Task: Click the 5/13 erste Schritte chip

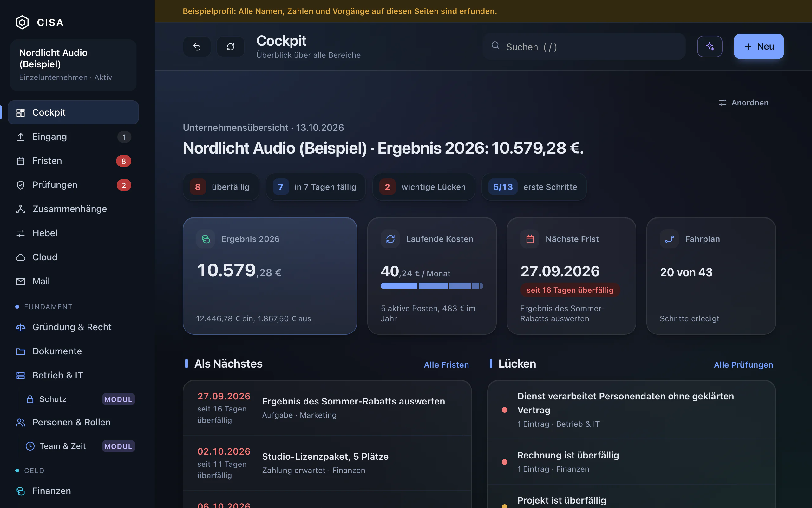Action: point(534,187)
